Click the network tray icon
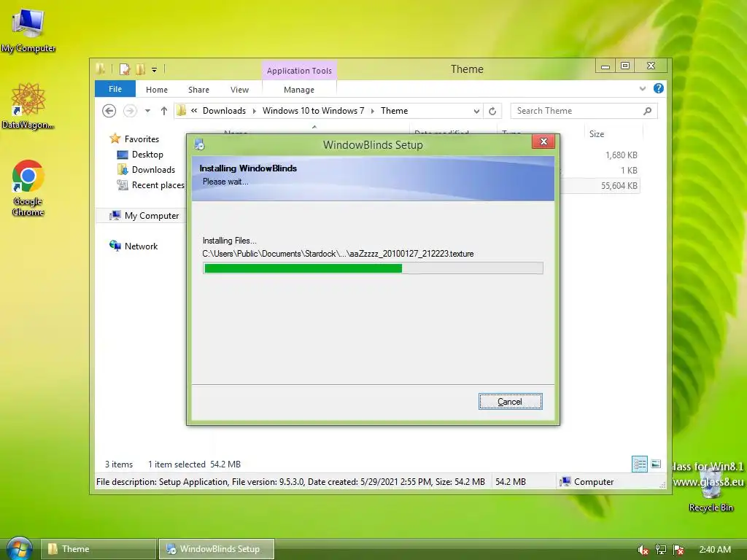This screenshot has height=560, width=747. point(661,550)
